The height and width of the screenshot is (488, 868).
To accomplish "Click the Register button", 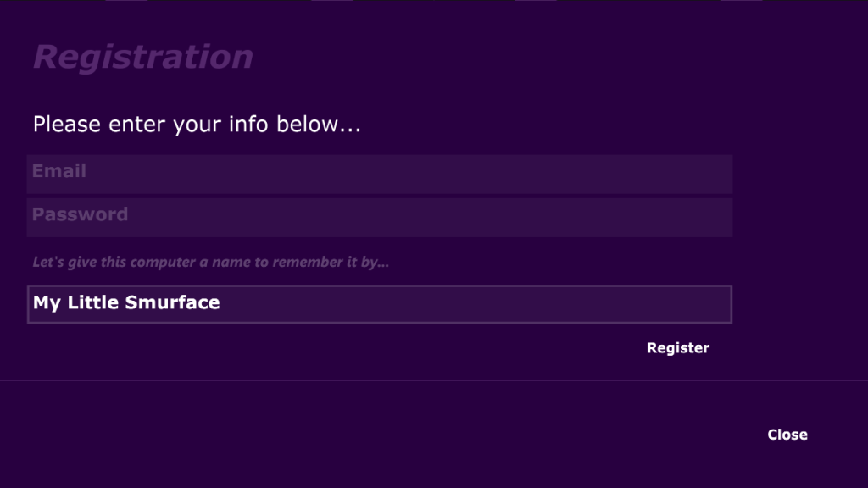I will coord(678,348).
